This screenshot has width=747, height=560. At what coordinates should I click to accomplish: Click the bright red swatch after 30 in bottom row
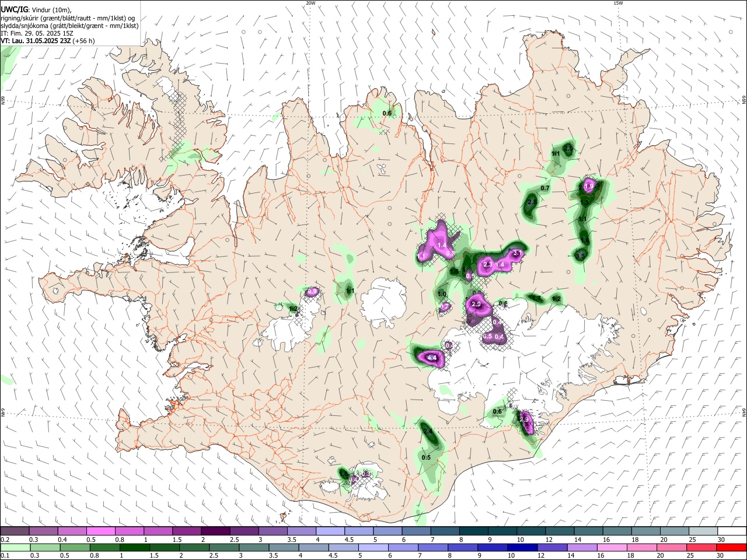pyautogui.click(x=731, y=548)
